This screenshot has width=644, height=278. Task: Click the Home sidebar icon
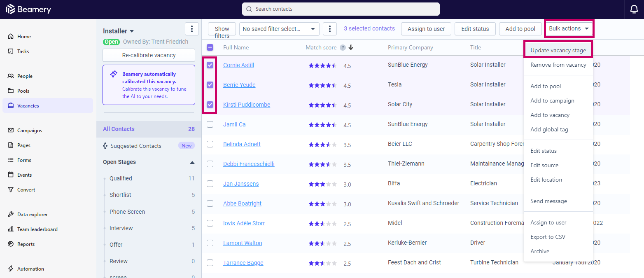[11, 37]
